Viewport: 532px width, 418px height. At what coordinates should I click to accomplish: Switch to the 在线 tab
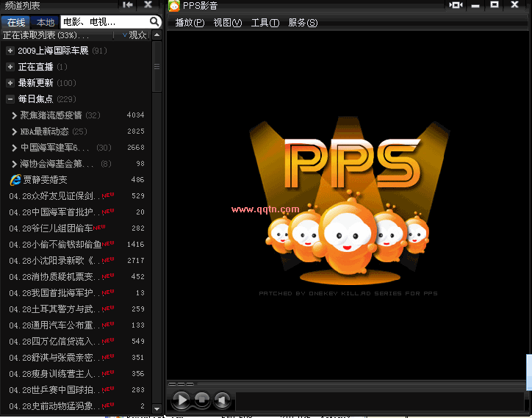click(16, 22)
